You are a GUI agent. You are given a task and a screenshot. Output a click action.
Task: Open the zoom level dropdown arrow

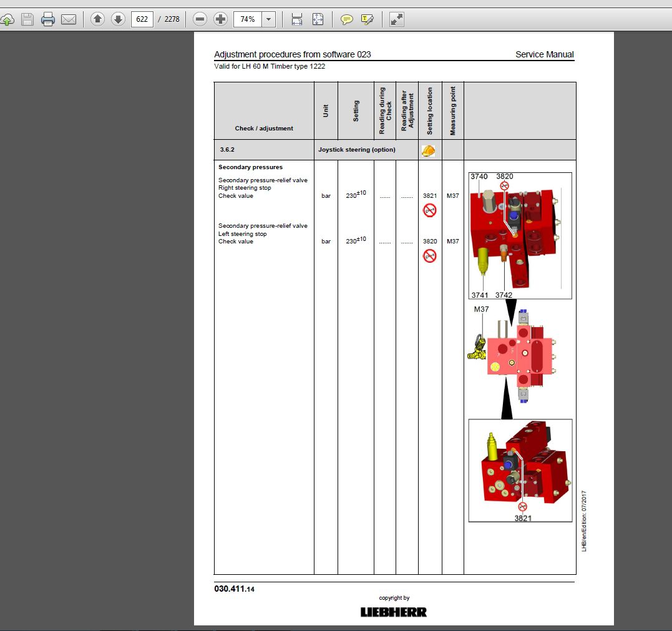[269, 19]
